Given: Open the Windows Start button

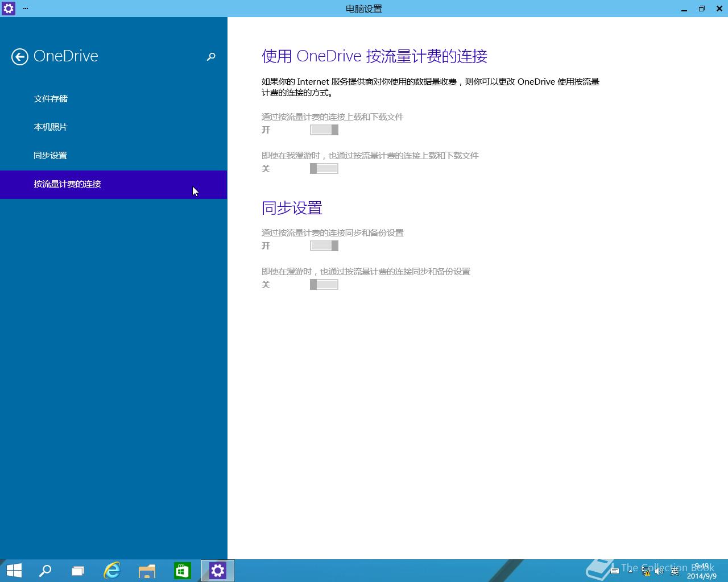Looking at the screenshot, I should click(14, 571).
